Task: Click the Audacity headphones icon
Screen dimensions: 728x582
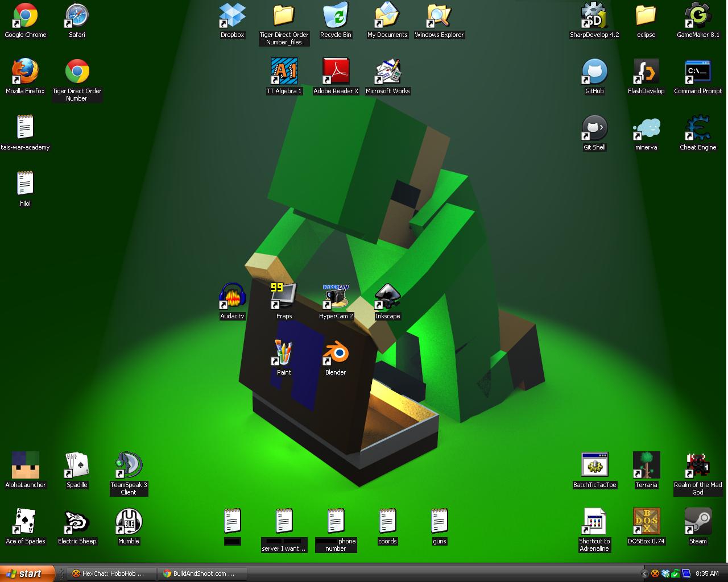Action: [x=232, y=297]
